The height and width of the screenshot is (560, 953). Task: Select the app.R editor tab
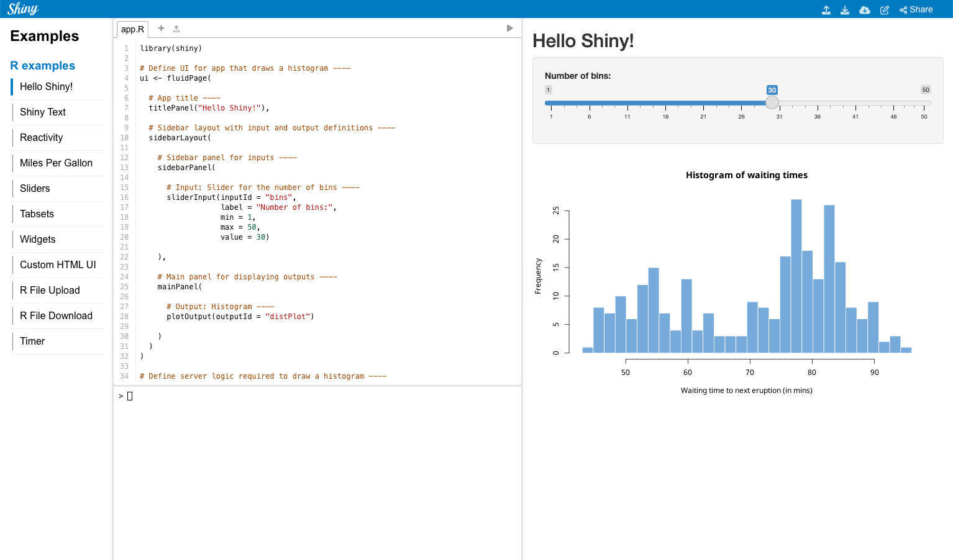point(132,29)
